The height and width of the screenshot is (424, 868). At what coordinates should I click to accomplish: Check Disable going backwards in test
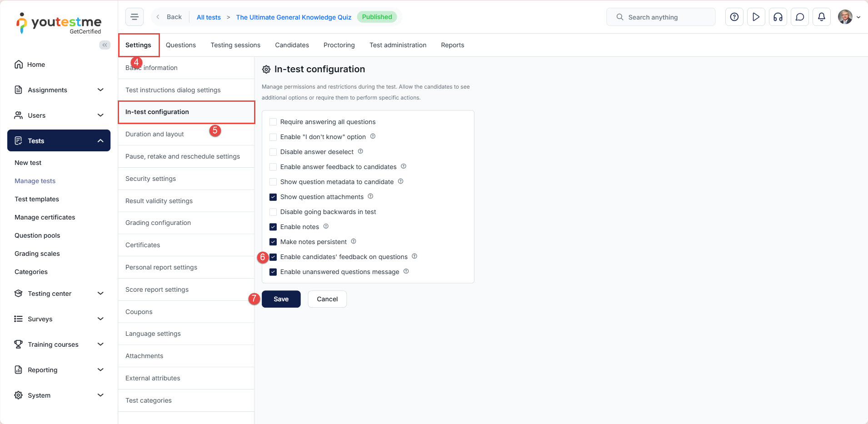[x=273, y=212]
